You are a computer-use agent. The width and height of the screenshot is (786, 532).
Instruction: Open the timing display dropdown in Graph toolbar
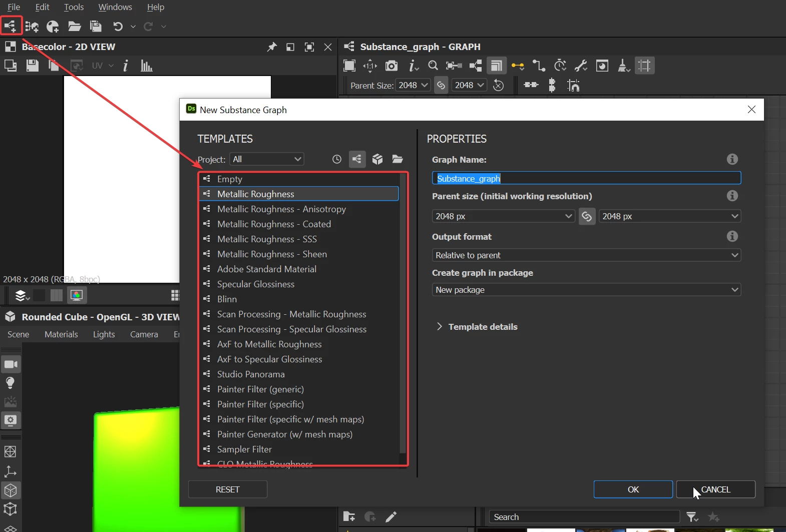(x=560, y=66)
